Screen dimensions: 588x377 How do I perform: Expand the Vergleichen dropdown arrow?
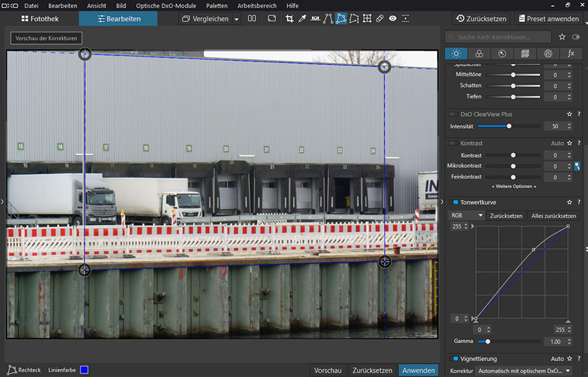pos(237,19)
